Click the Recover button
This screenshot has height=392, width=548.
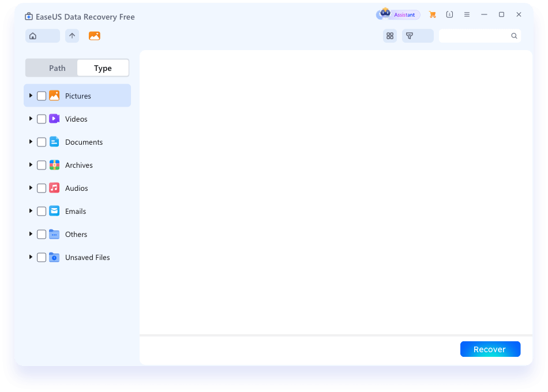490,349
